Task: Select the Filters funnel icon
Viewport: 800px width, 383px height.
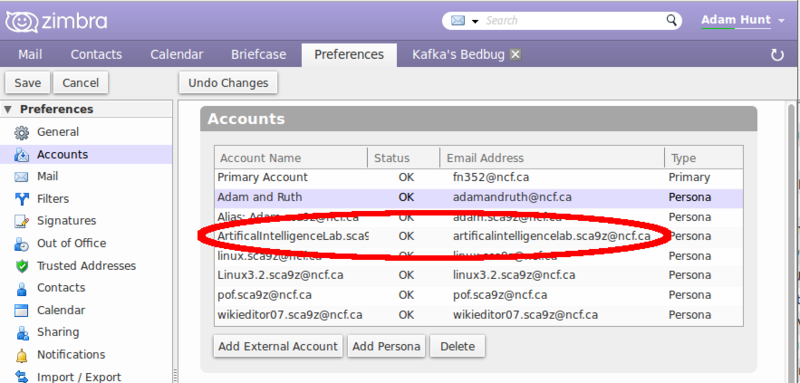Action: point(21,199)
